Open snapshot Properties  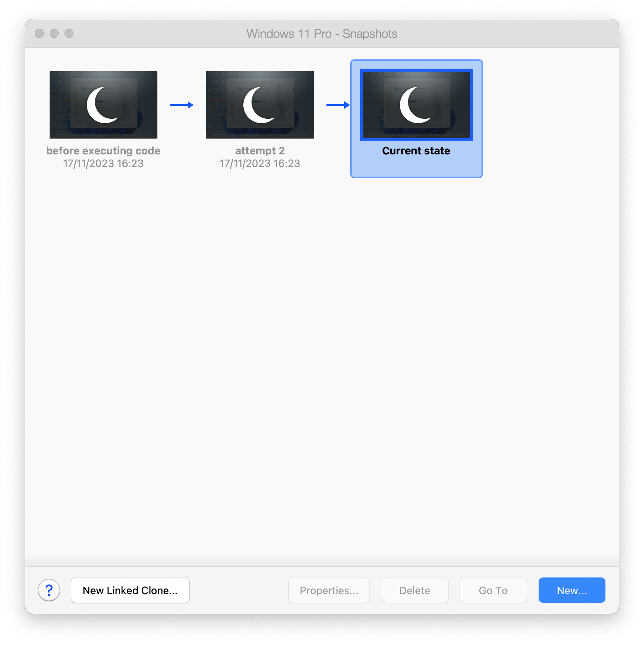329,590
